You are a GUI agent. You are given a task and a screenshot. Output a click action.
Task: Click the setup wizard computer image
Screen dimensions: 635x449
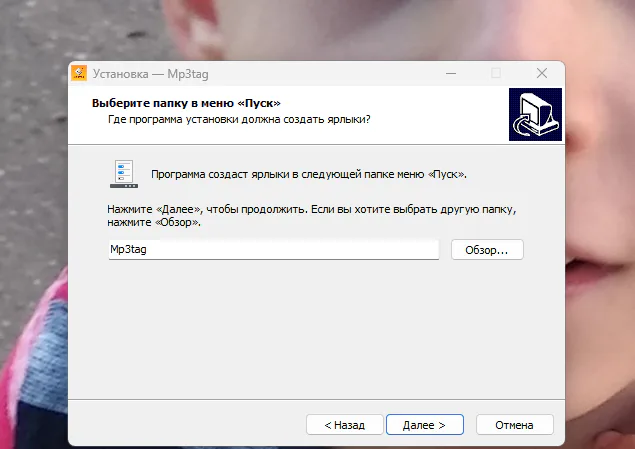(535, 115)
